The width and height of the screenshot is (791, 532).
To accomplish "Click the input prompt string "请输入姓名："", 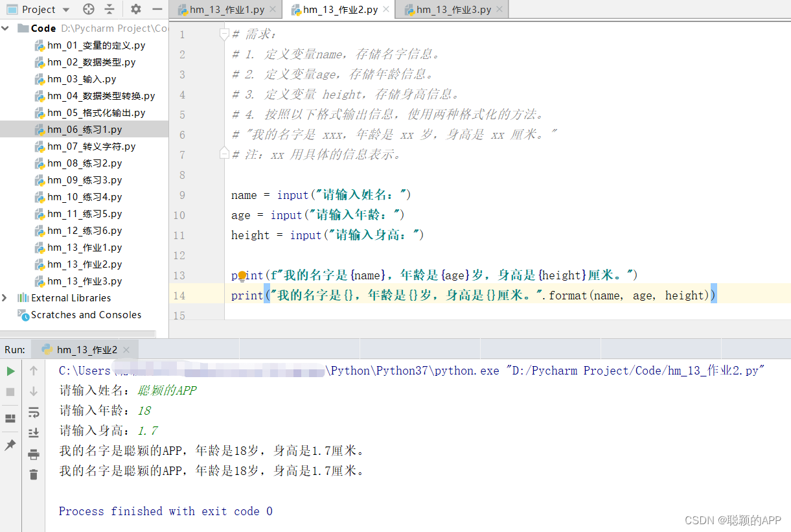I will coord(361,195).
